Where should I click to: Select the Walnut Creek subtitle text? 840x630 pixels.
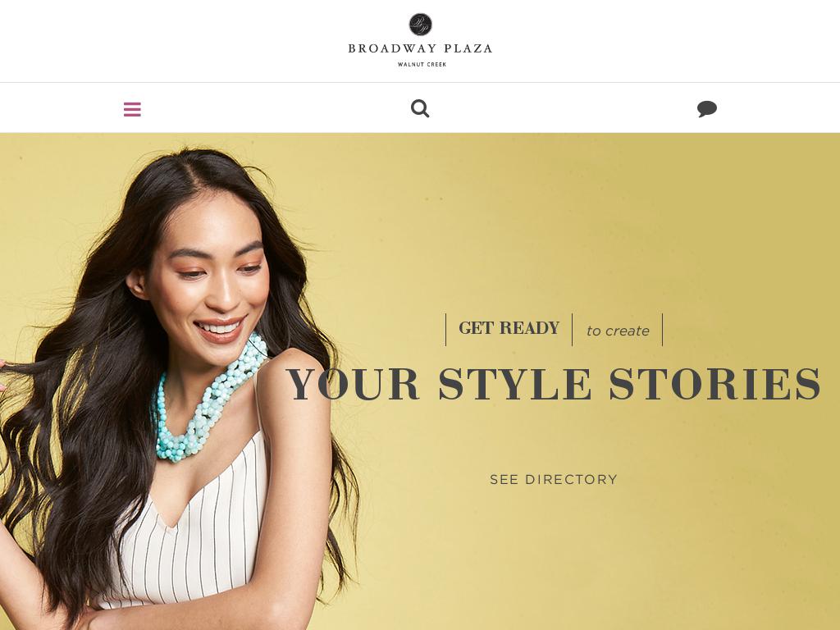point(422,64)
